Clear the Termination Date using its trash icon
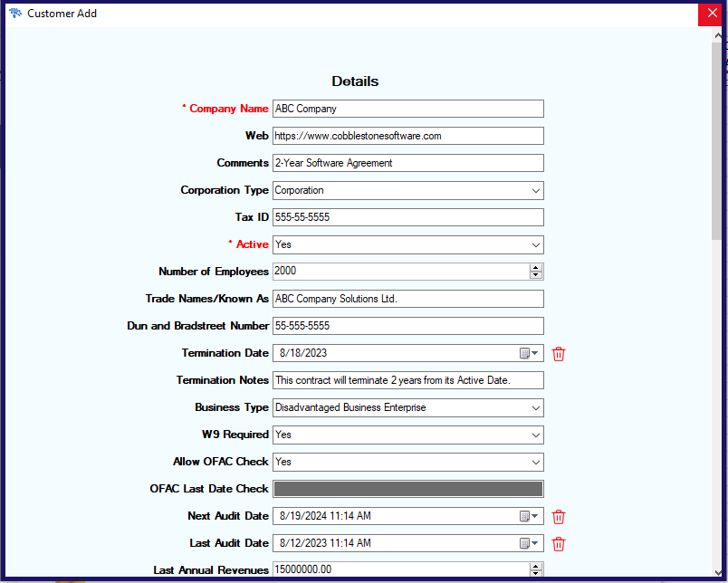The image size is (728, 583). point(559,353)
